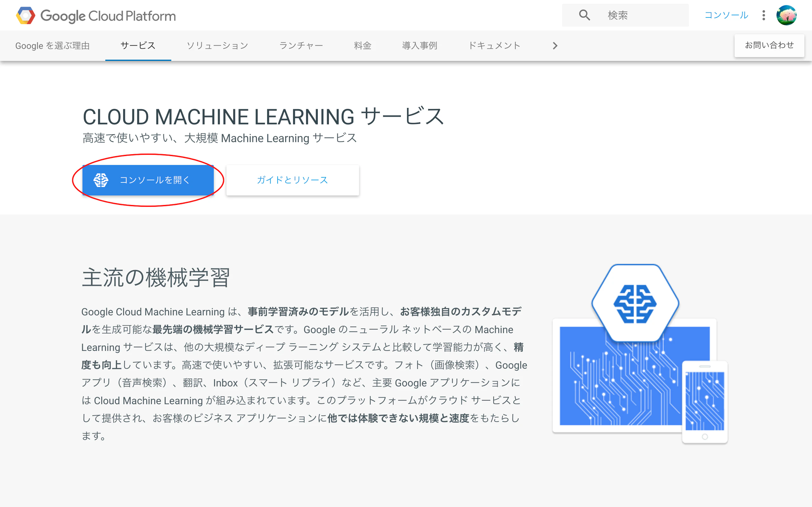
Task: Open the ドキュメント navigation item
Action: click(x=494, y=46)
